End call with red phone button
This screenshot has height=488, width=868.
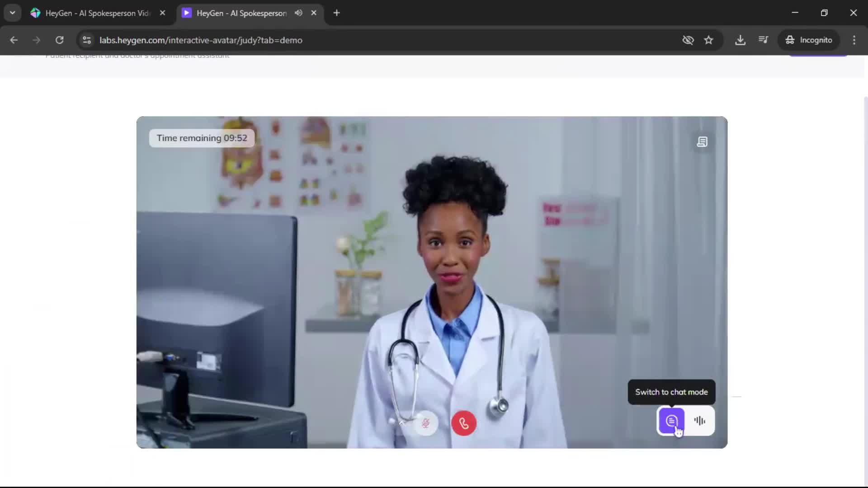tap(463, 423)
